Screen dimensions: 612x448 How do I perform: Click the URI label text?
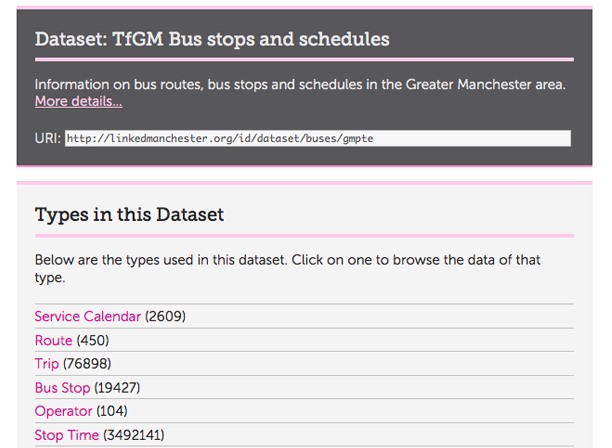(x=47, y=138)
